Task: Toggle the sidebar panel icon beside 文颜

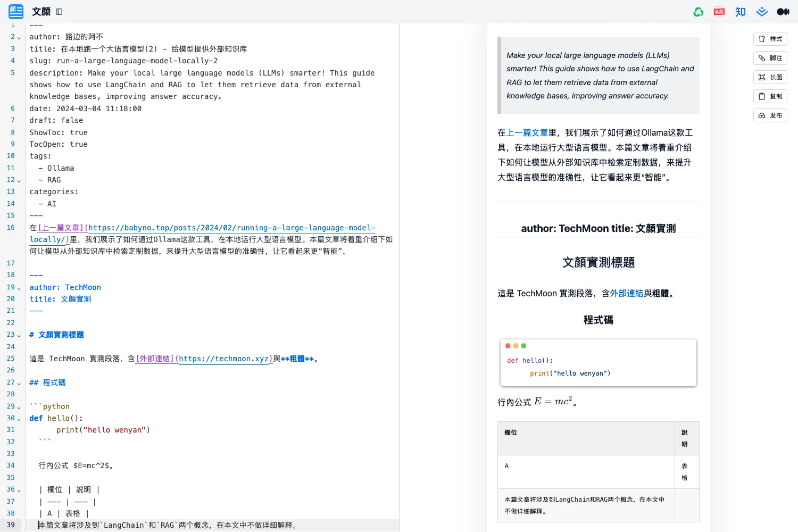Action: click(59, 12)
